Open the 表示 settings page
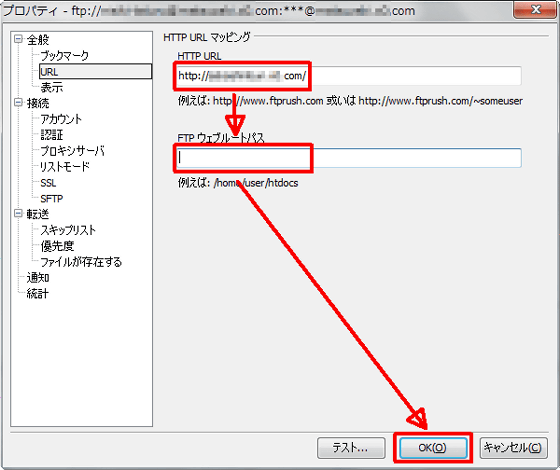Screen dimensions: 560x470 point(52,87)
